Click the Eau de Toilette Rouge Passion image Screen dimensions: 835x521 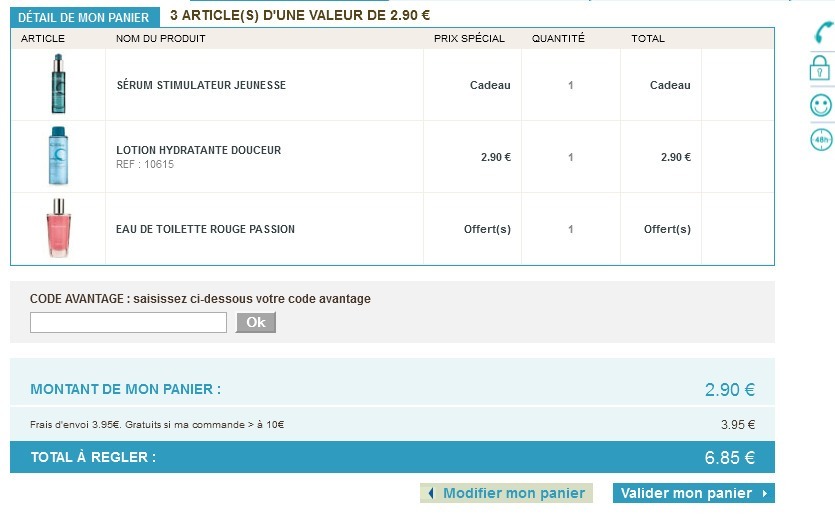(x=58, y=229)
